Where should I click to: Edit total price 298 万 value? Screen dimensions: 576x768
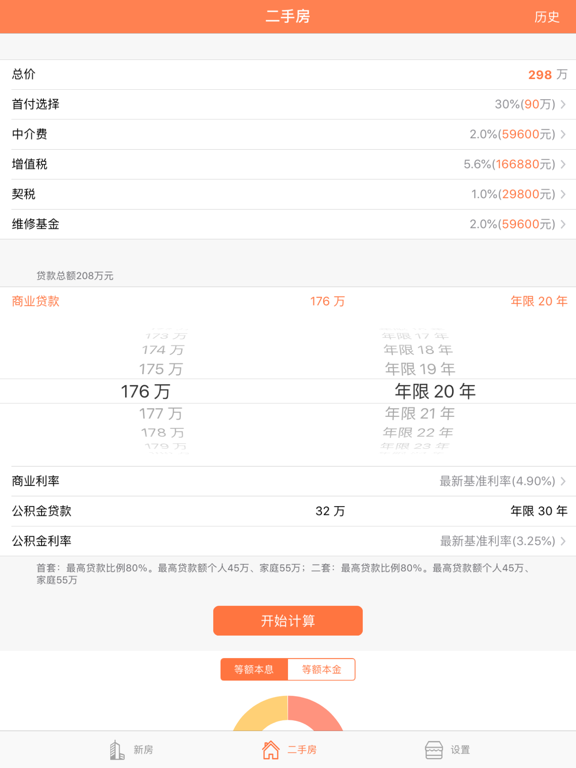[x=548, y=74]
